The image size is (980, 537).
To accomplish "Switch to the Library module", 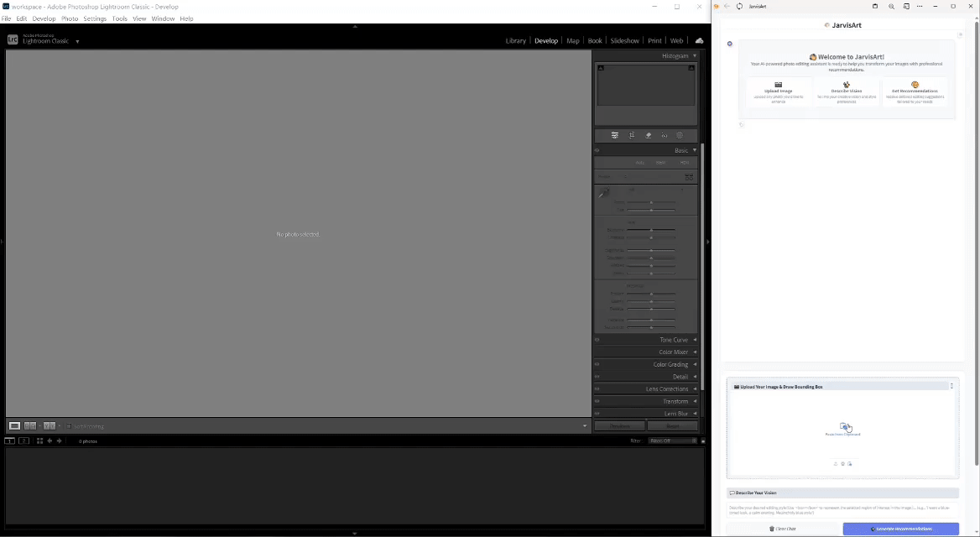I will (515, 40).
